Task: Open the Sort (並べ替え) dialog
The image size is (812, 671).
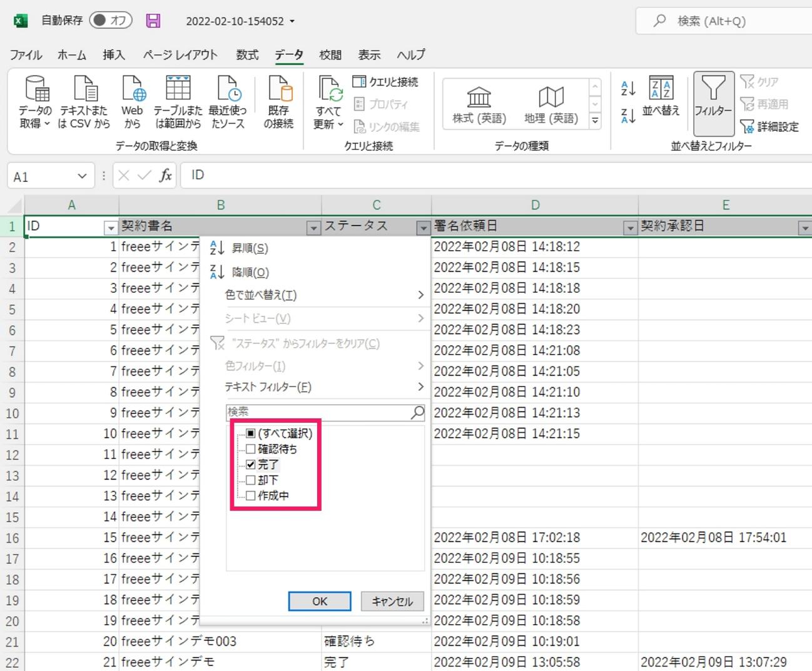Action: pos(661,96)
